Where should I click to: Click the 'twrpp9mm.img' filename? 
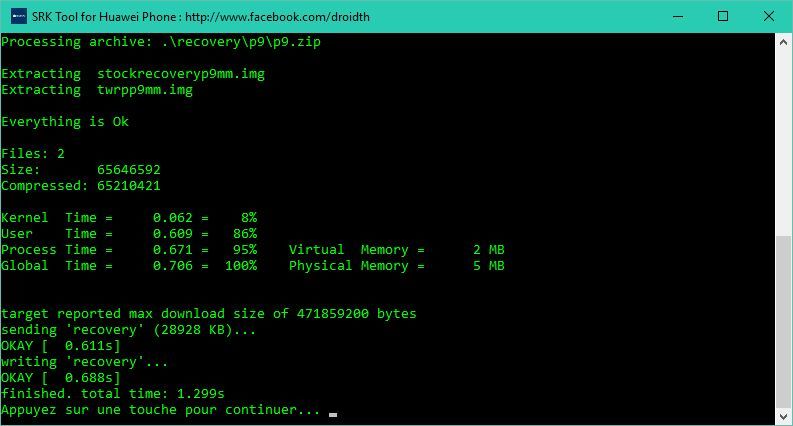145,90
